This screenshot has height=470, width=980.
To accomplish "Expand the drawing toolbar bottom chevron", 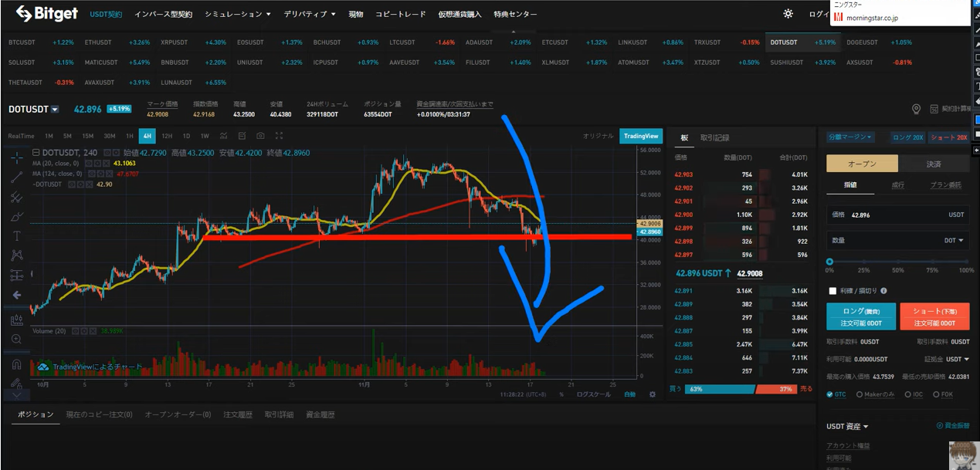I will click(17, 394).
